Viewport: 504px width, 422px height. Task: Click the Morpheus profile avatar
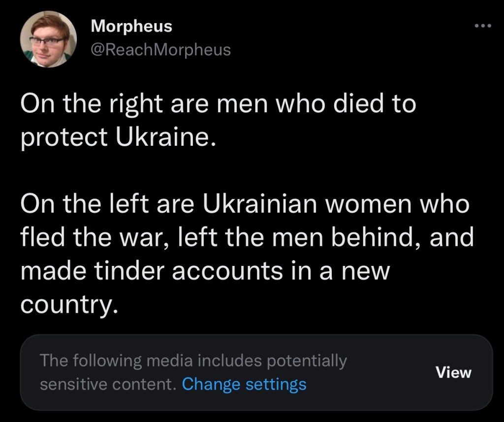coord(48,39)
